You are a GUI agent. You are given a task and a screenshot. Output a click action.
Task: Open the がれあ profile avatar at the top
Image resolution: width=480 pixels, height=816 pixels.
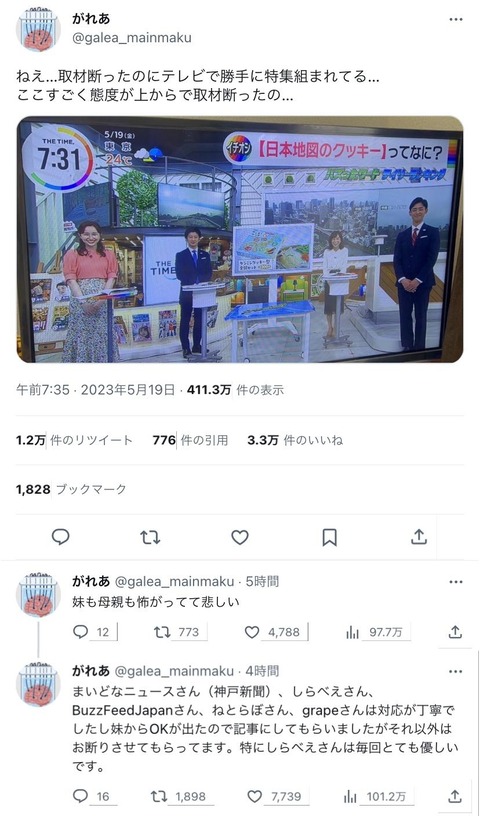point(38,29)
